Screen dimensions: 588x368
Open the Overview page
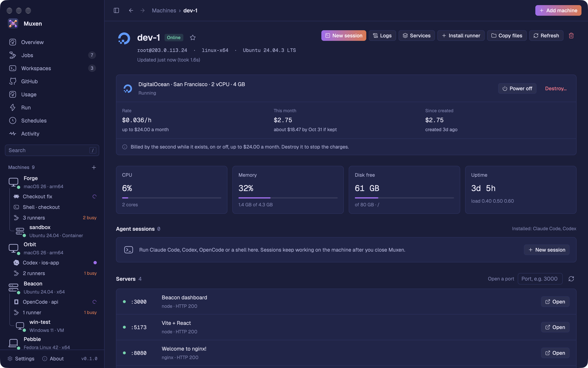pyautogui.click(x=52, y=42)
